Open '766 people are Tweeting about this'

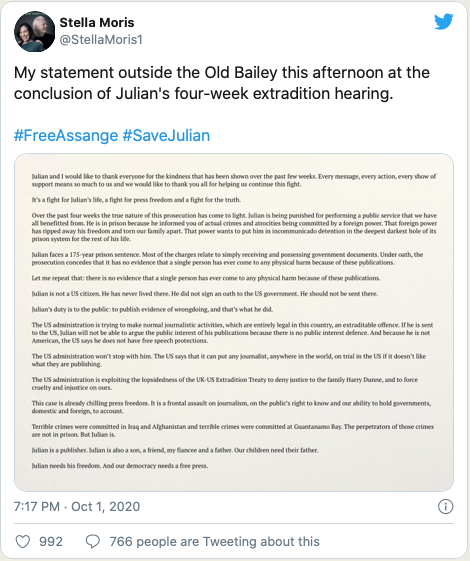point(214,542)
